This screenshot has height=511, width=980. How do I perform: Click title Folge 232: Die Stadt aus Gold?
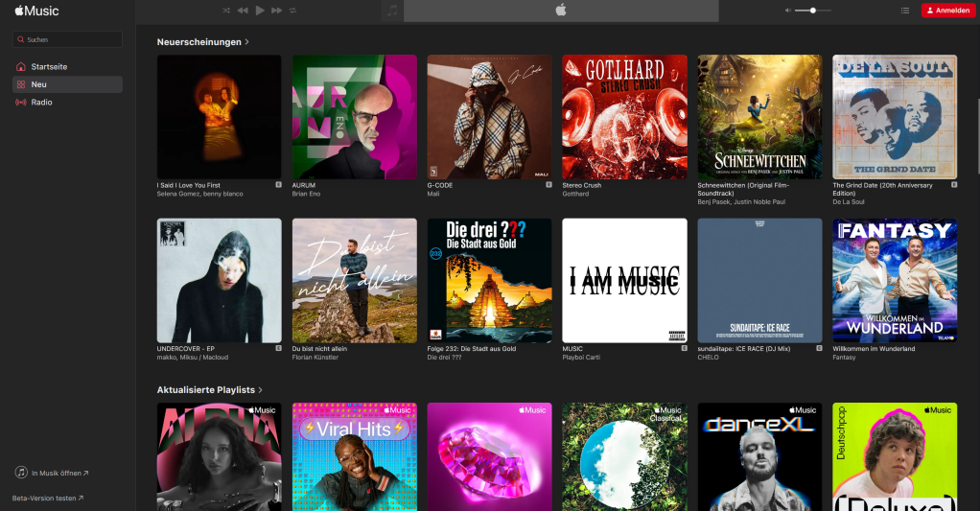pos(471,349)
